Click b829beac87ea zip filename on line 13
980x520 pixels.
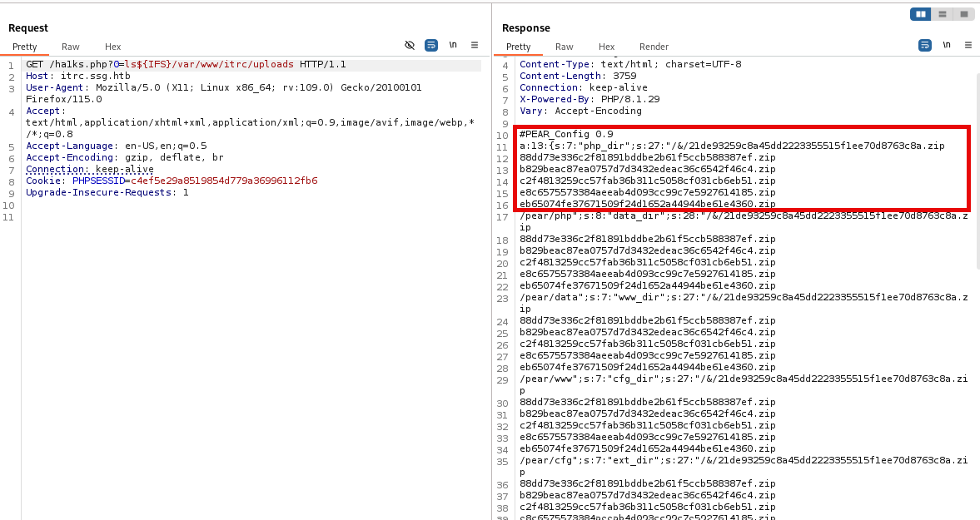[648, 169]
